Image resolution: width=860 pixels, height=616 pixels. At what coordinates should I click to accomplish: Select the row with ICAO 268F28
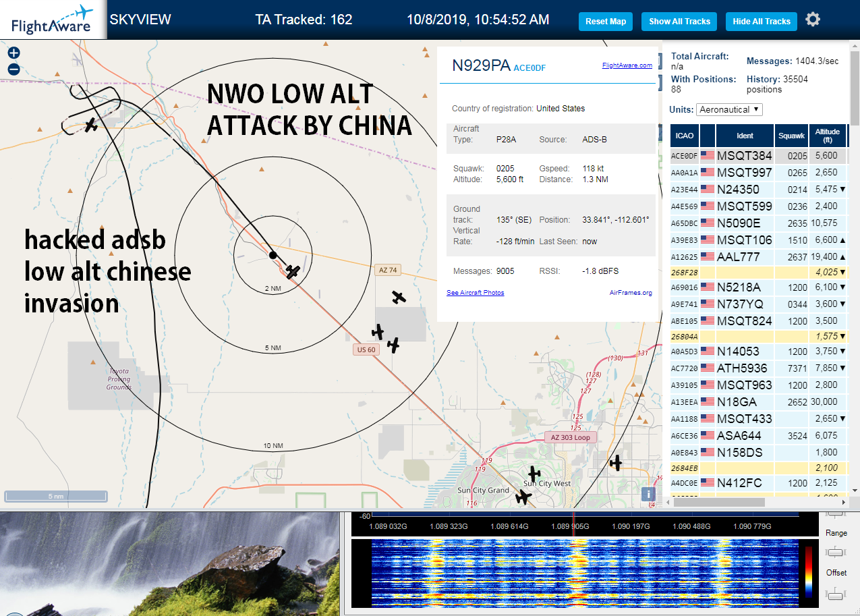point(758,272)
